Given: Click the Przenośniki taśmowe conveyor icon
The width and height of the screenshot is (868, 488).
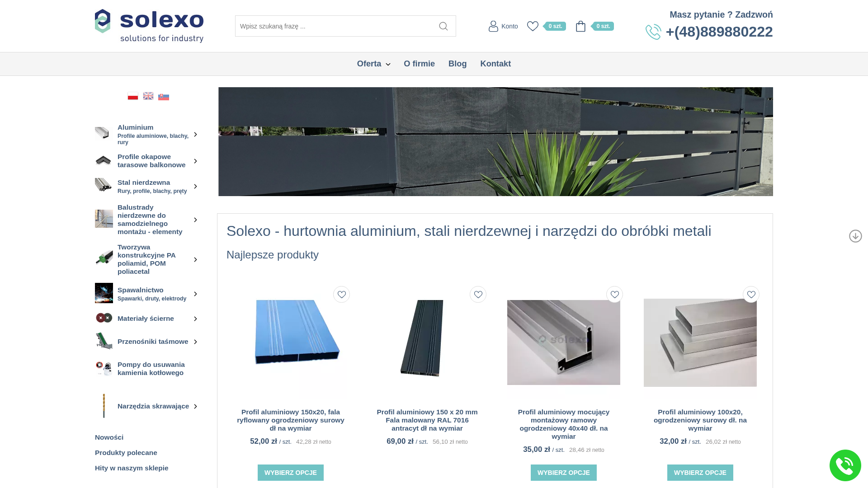Looking at the screenshot, I should pyautogui.click(x=104, y=341).
